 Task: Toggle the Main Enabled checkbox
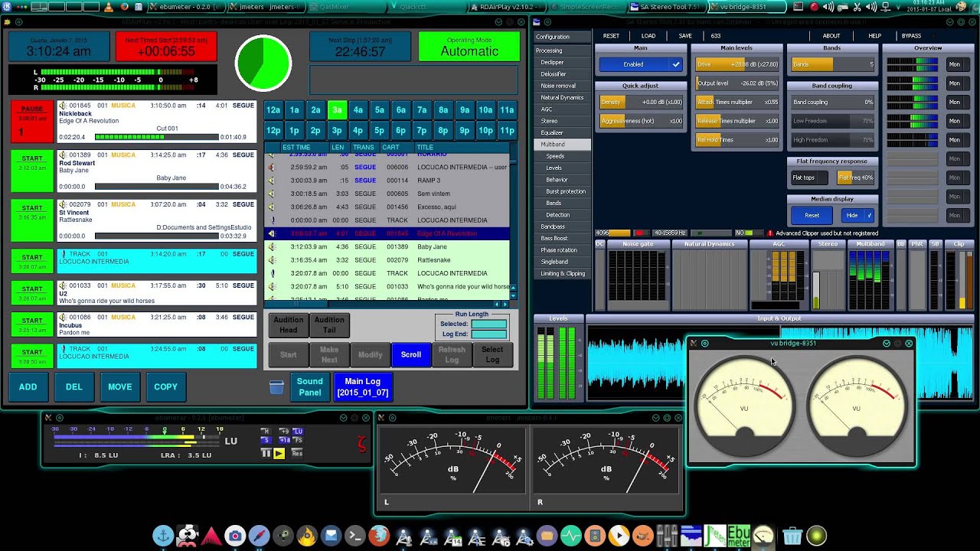coord(675,64)
